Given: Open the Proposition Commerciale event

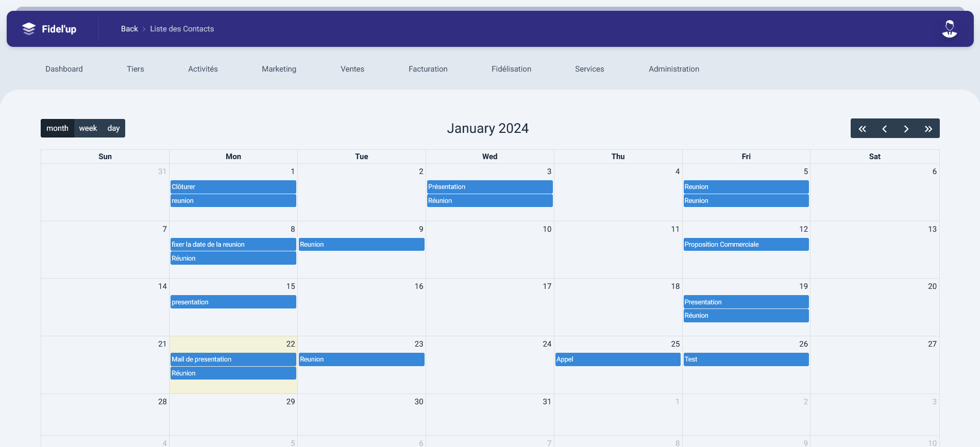Looking at the screenshot, I should click(x=746, y=245).
